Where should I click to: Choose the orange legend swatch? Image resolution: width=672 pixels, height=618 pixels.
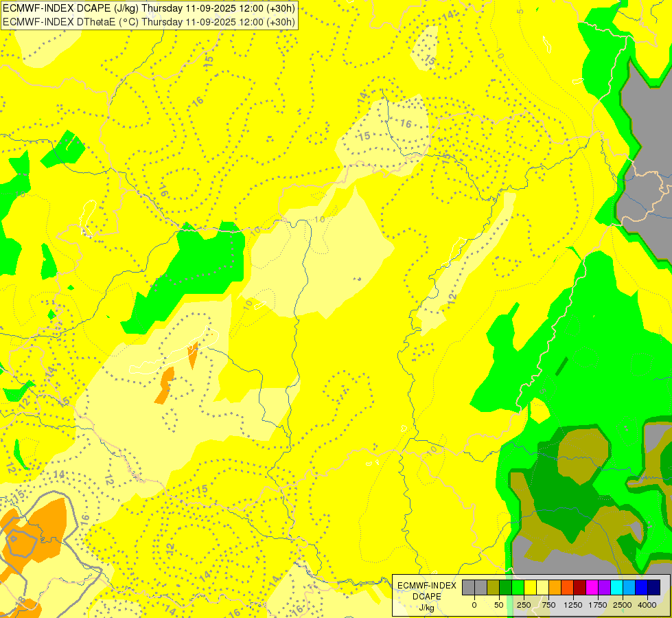pos(555,587)
